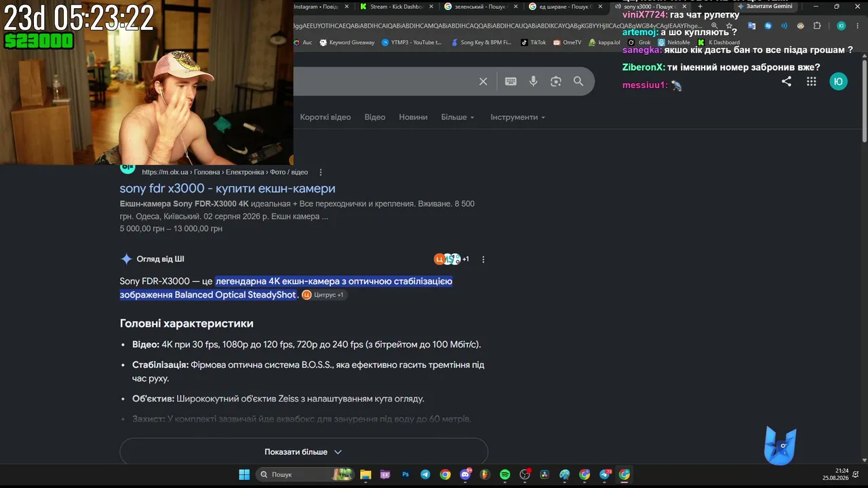Open the OmeTV bookmark
The width and height of the screenshot is (868, 488).
567,42
